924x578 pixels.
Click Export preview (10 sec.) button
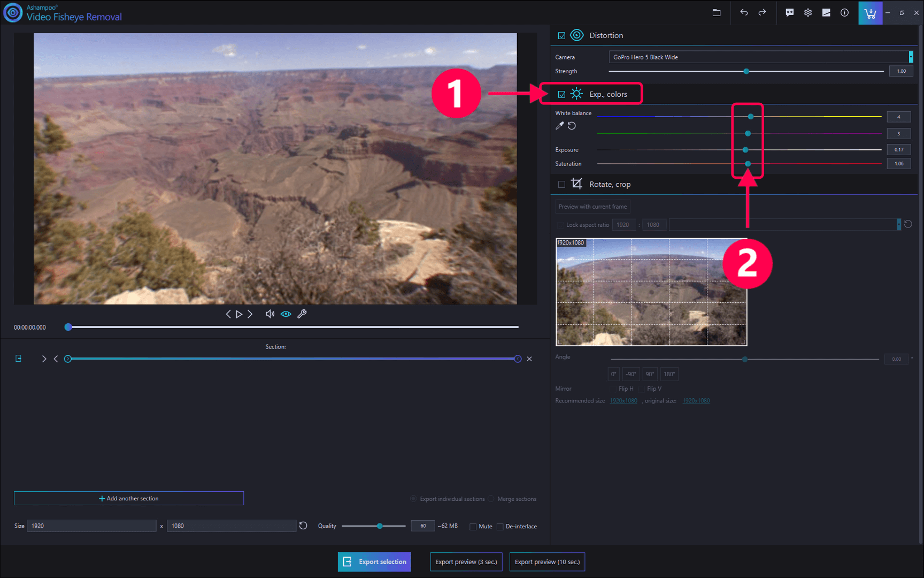pos(547,562)
